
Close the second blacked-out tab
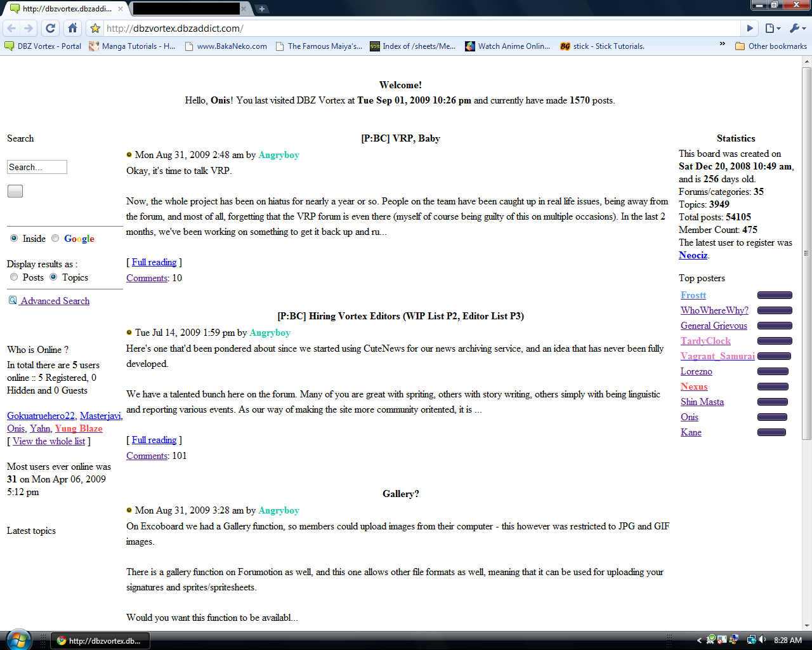coord(244,9)
